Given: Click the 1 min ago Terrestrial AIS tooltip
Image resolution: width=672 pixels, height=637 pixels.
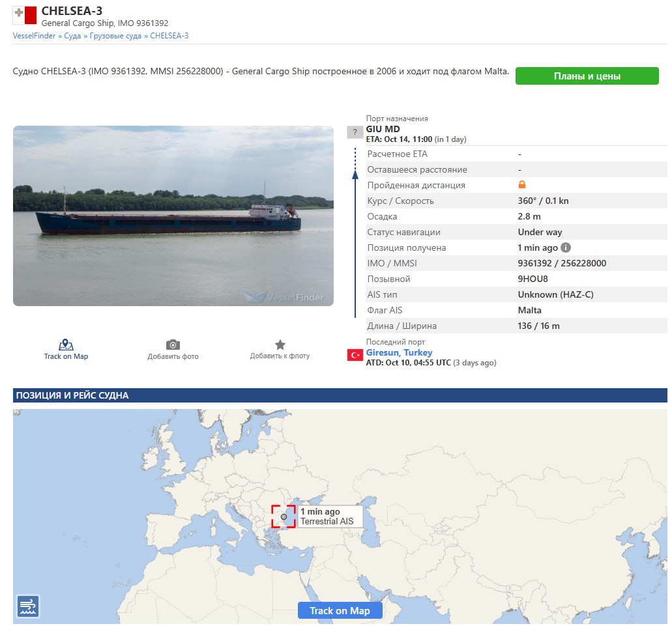Looking at the screenshot, I should coord(330,517).
